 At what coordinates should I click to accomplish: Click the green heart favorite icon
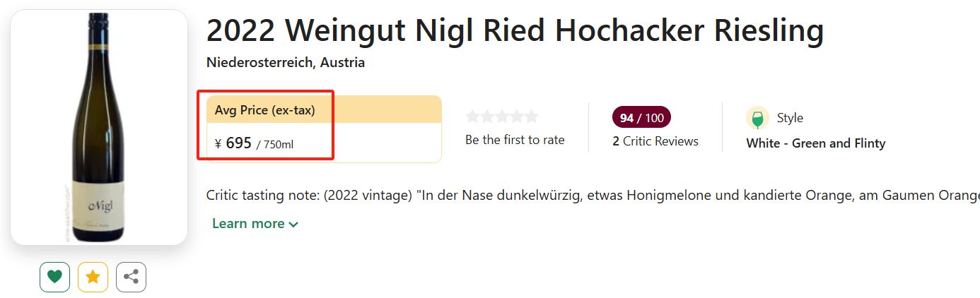point(54,277)
